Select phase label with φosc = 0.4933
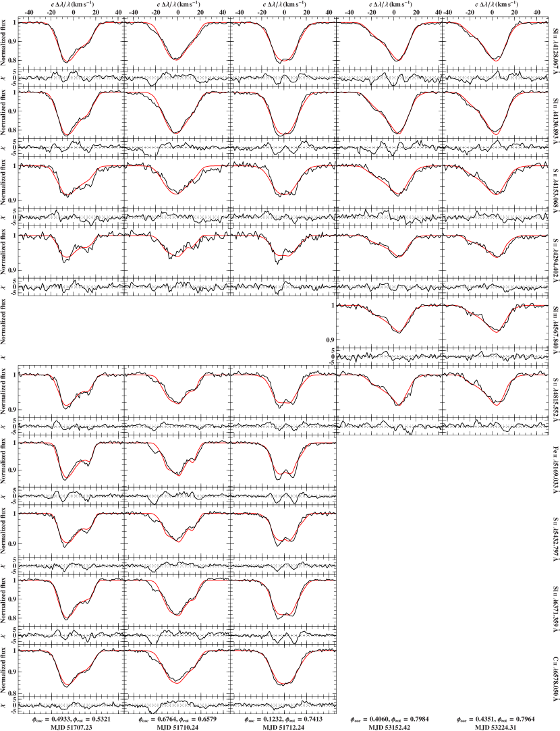560x731 pixels. point(71,719)
